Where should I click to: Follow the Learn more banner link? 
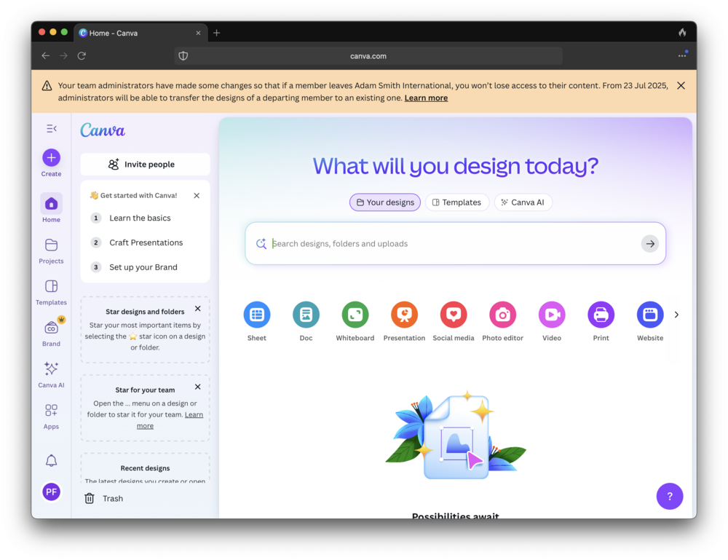[x=426, y=98]
